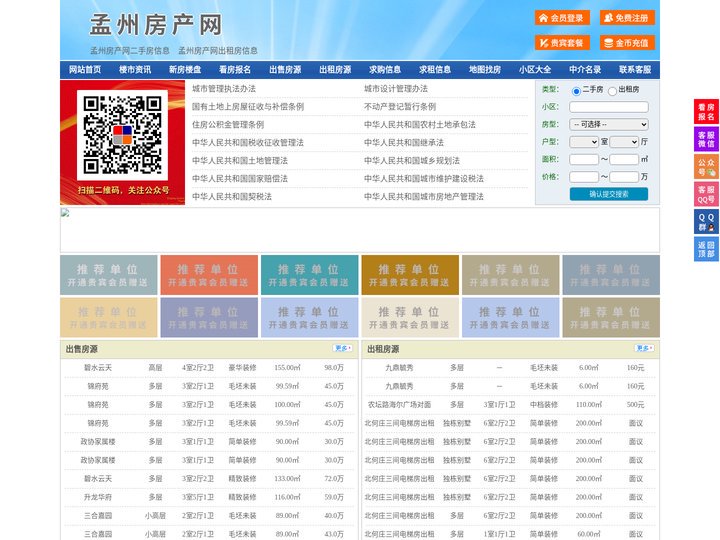
Task: Open the 不动产登记暂行条例 link
Action: pyautogui.click(x=400, y=107)
